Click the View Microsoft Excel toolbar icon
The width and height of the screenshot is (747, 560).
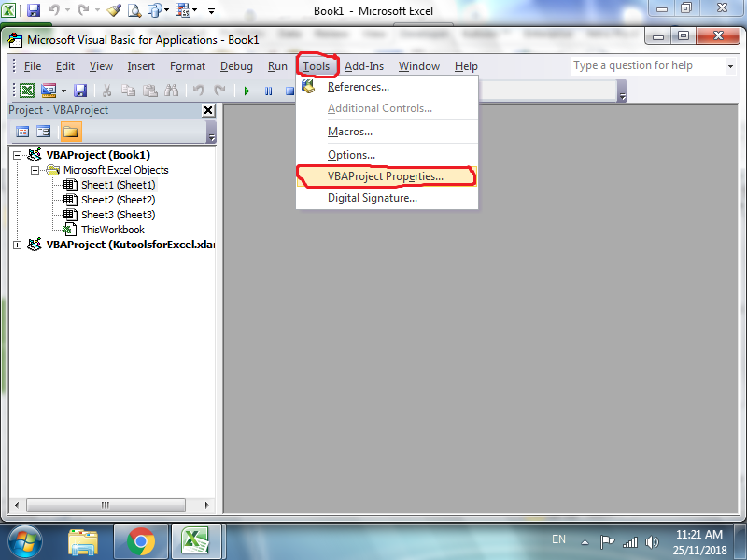pos(27,91)
